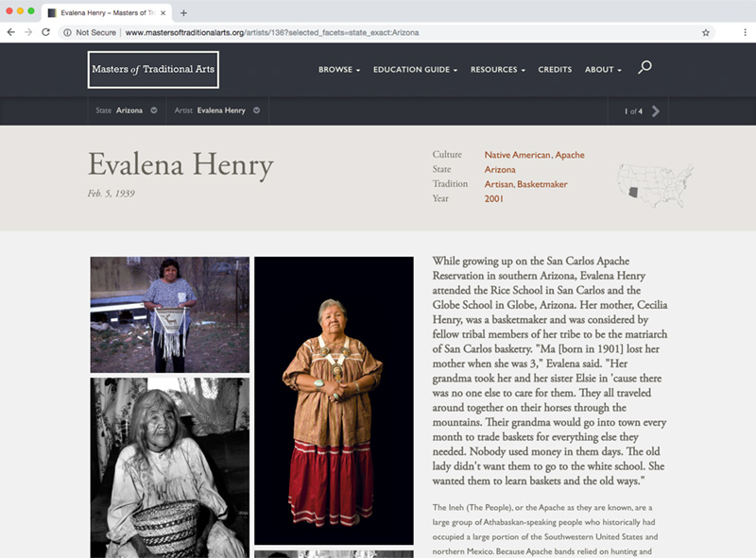Expand the State Arizona filter dropdown

coord(154,110)
